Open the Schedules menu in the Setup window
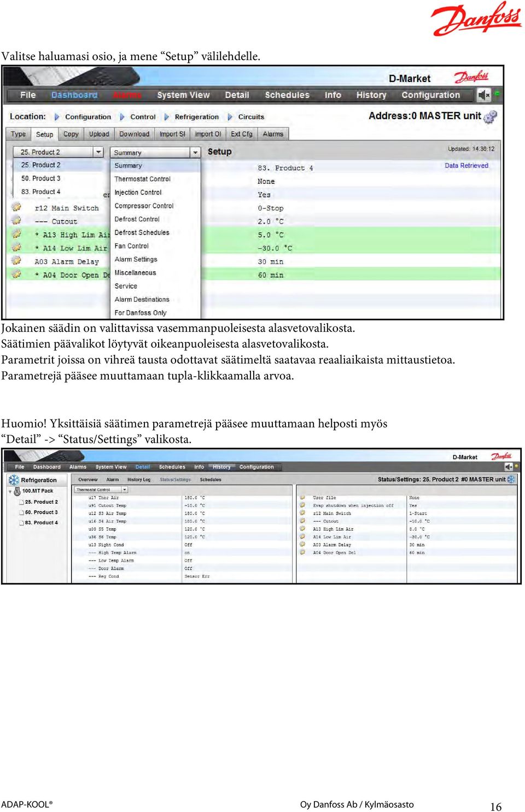 287,95
